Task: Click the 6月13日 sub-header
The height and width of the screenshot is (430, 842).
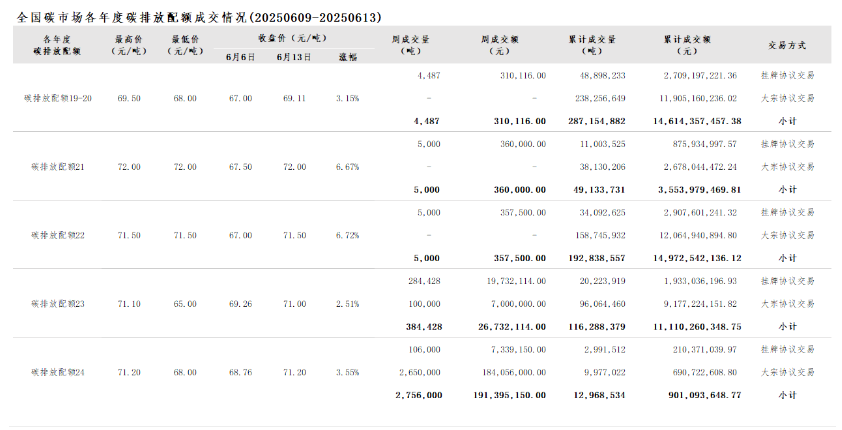Action: point(294,57)
